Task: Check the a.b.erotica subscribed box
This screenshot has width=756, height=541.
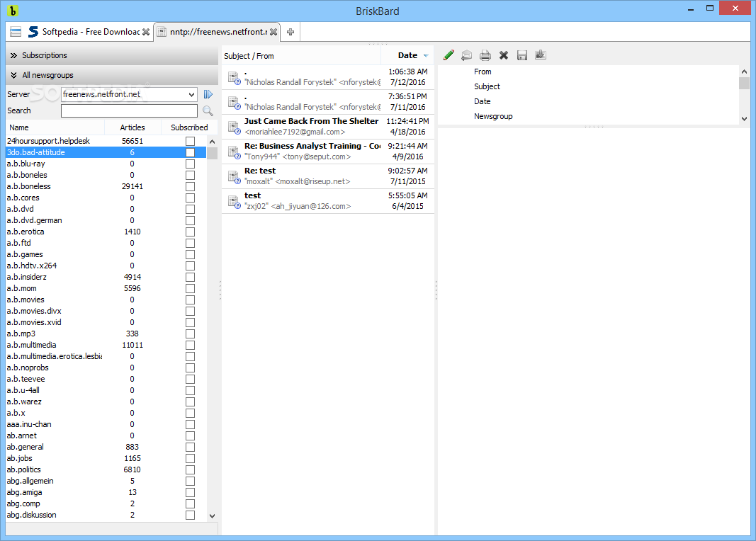Action: [x=191, y=232]
